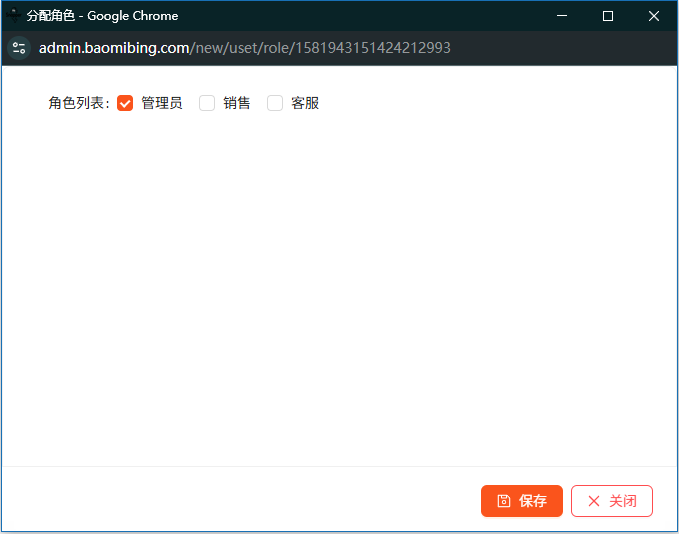Image resolution: width=679 pixels, height=534 pixels.
Task: Close the Chrome popup window
Action: (654, 16)
